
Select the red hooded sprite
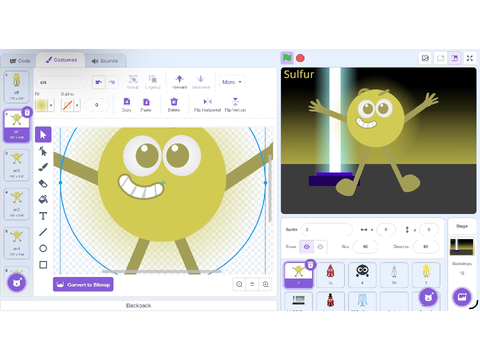click(x=330, y=275)
